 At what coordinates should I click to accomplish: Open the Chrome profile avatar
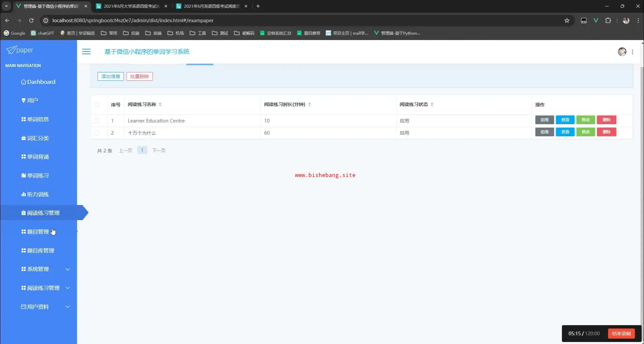point(626,21)
